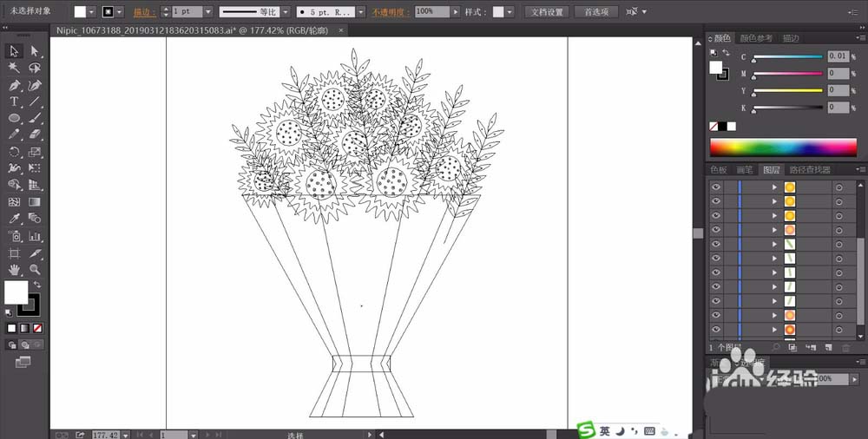Toggle the eye of the first green-leaf layer row
This screenshot has width=868, height=439.
(716, 244)
